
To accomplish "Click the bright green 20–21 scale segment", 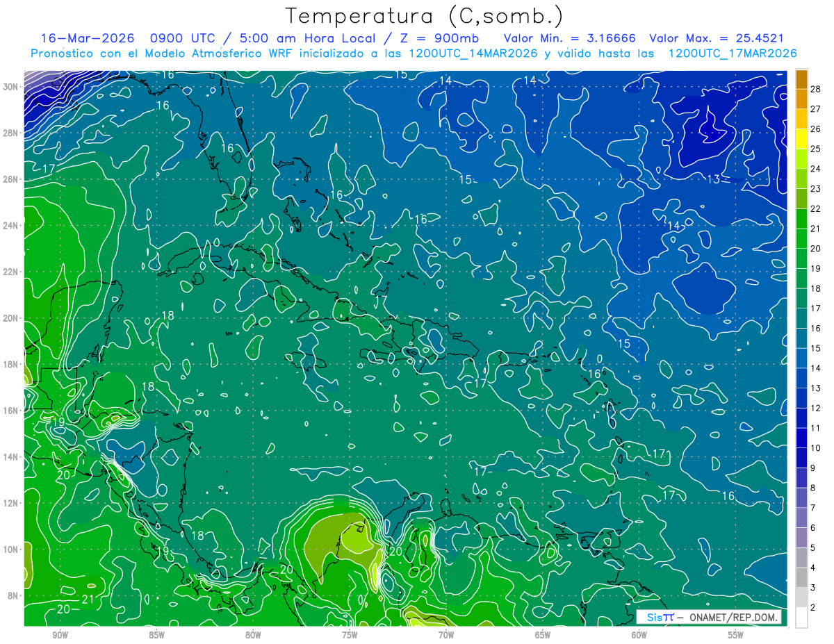I will (801, 239).
